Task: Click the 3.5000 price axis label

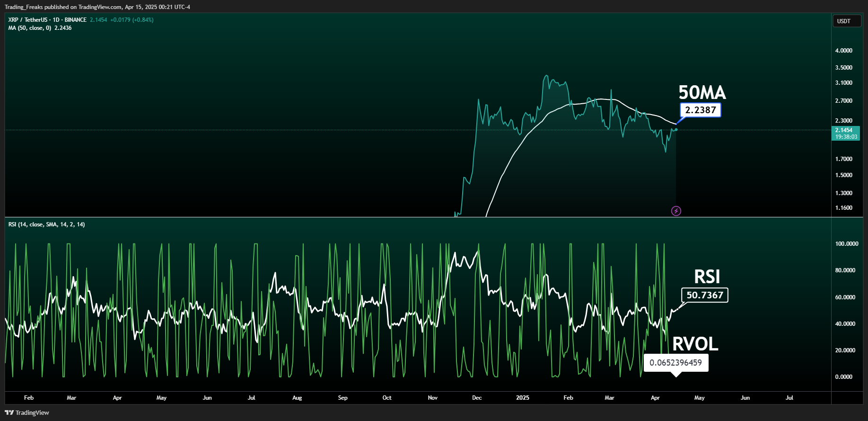Action: [x=844, y=68]
